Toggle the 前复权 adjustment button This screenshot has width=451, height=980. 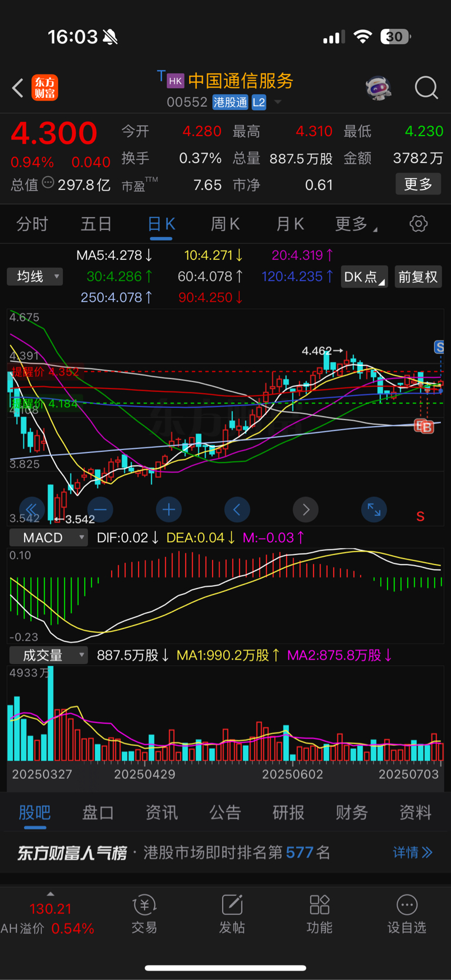click(x=418, y=277)
